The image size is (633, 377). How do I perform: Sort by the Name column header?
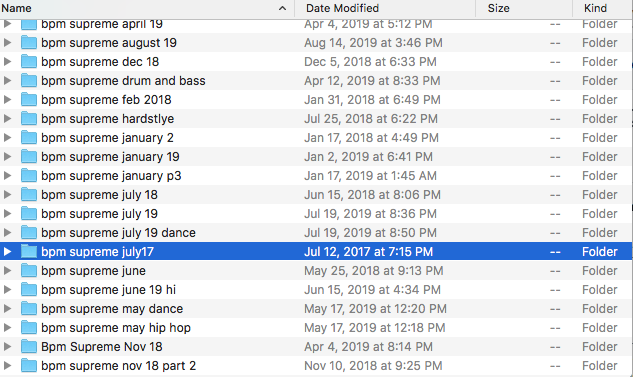[x=147, y=8]
